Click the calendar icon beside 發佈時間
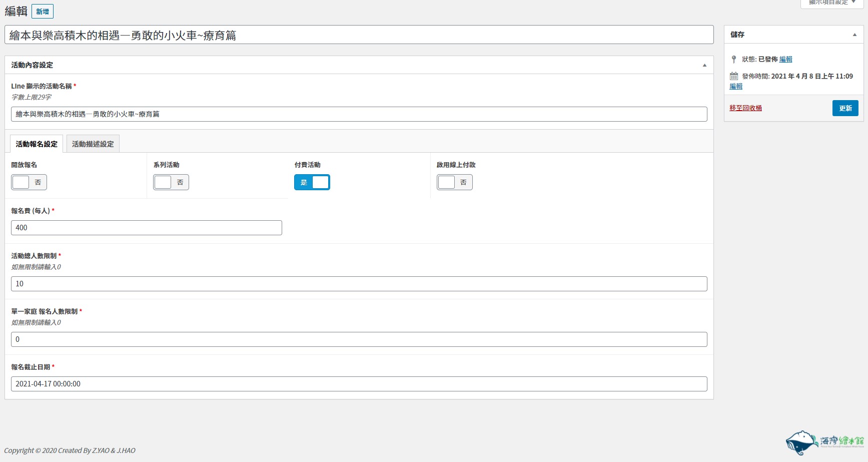This screenshot has height=462, width=868. (x=733, y=76)
